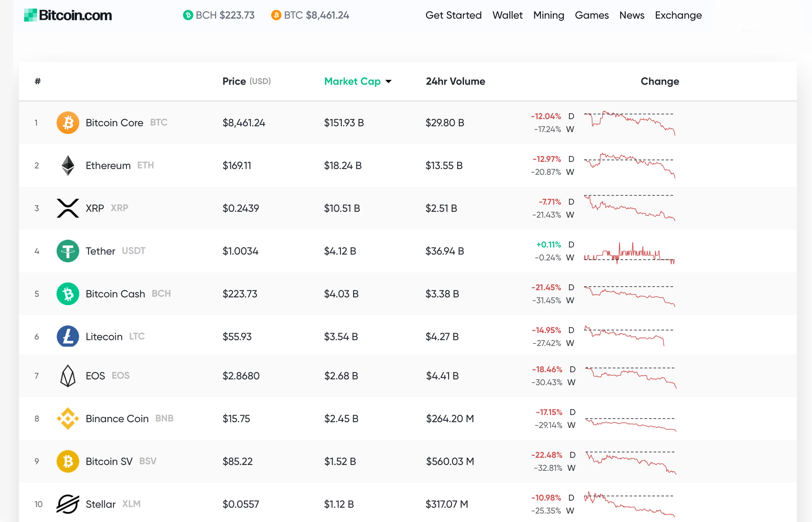The height and width of the screenshot is (522, 812).
Task: Click the Ethereum diamond icon
Action: click(68, 165)
